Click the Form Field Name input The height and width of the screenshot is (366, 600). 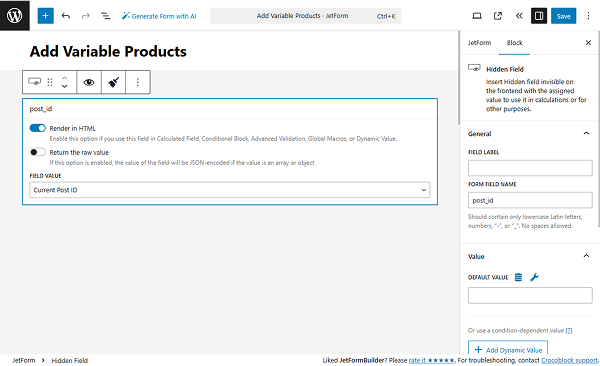pyautogui.click(x=530, y=200)
